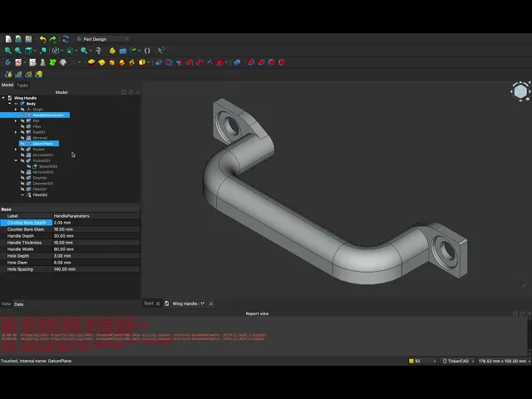Collapse the Body tree node

9,104
